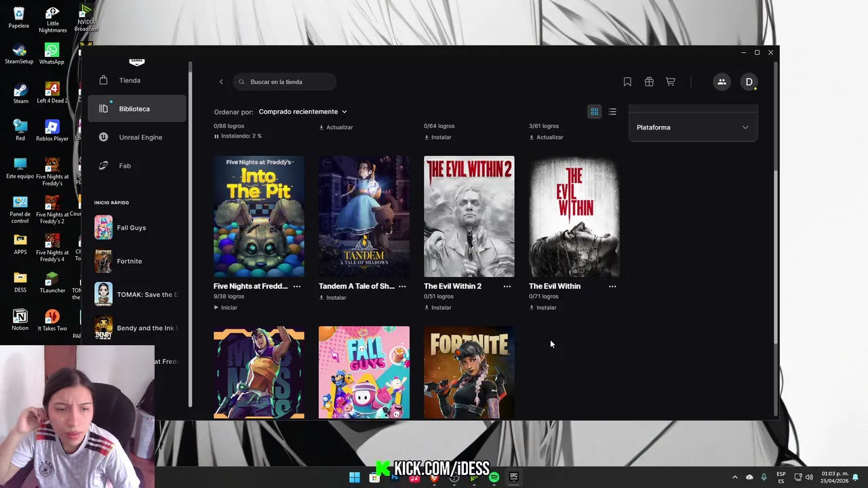The width and height of the screenshot is (868, 488).
Task: Open the D account avatar
Action: click(749, 82)
